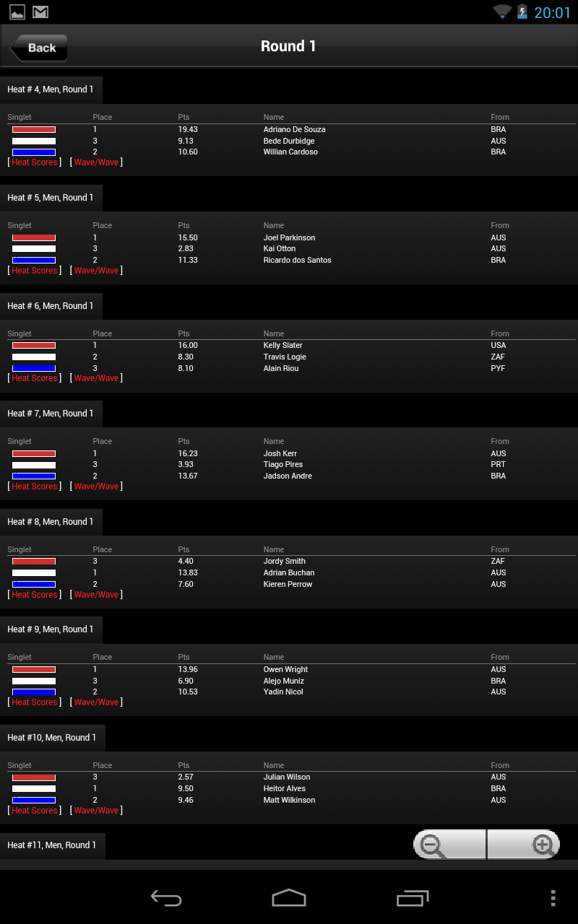Screen dimensions: 578x924
Task: Tap the Android back navigation icon
Action: pyautogui.click(x=166, y=898)
